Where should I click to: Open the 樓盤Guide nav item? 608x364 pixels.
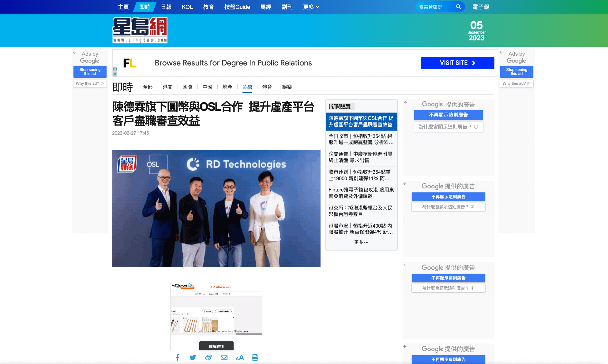pos(237,7)
